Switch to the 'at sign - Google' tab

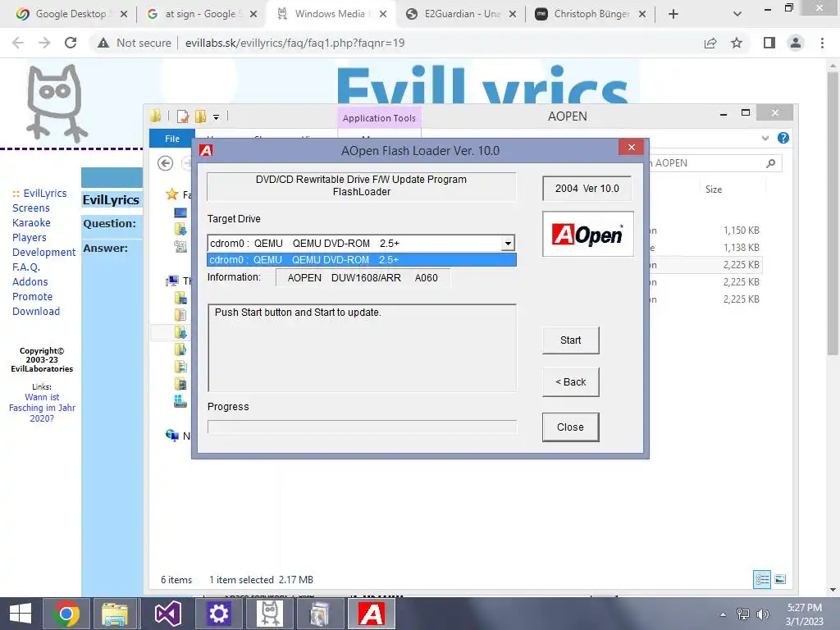(201, 14)
